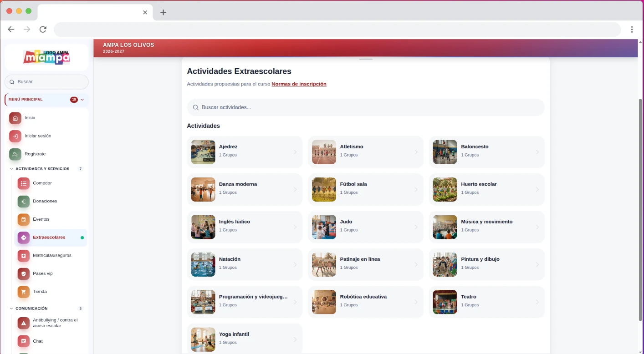Open the Donaciones euro icon
Screen dimensions: 644x354
click(x=24, y=202)
